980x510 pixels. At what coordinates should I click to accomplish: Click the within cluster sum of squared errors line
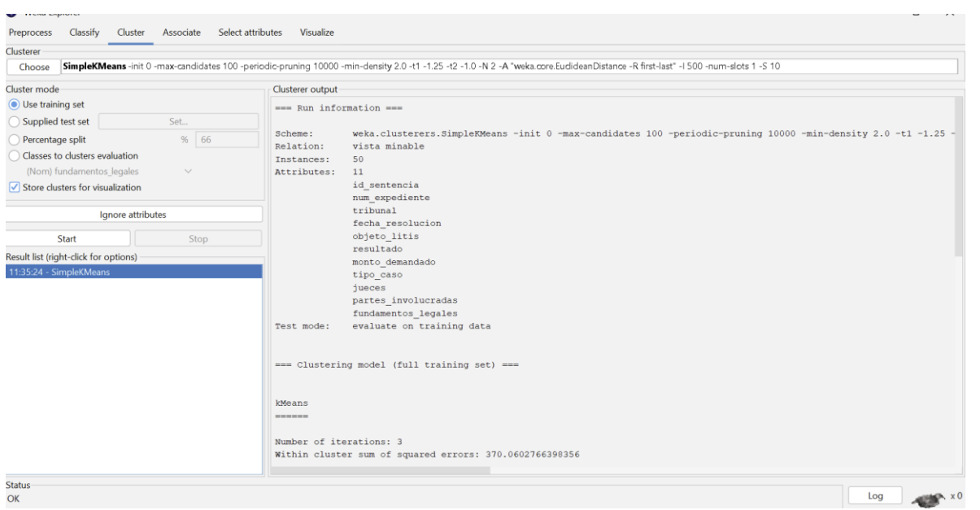point(428,454)
